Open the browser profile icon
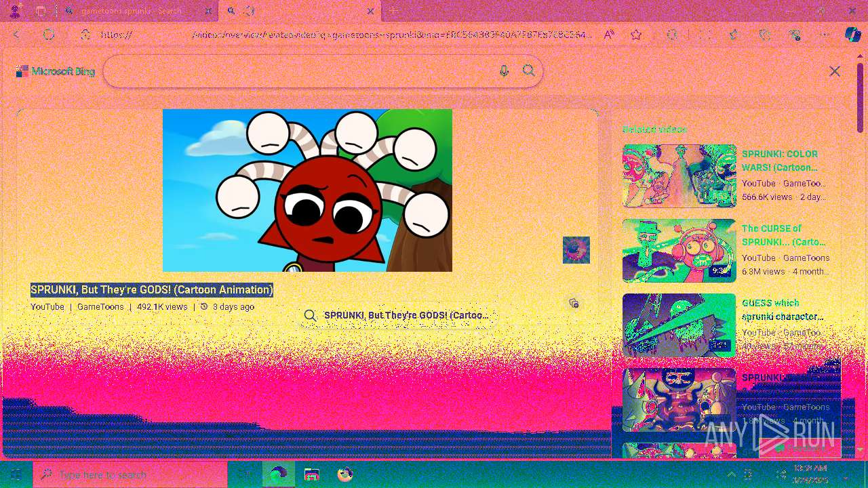This screenshot has width=868, height=488. click(x=15, y=11)
